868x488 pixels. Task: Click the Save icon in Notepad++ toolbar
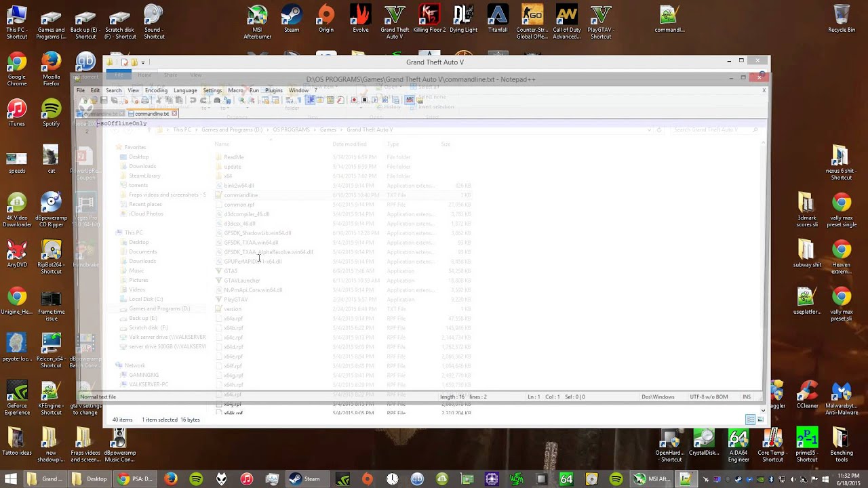pyautogui.click(x=104, y=100)
